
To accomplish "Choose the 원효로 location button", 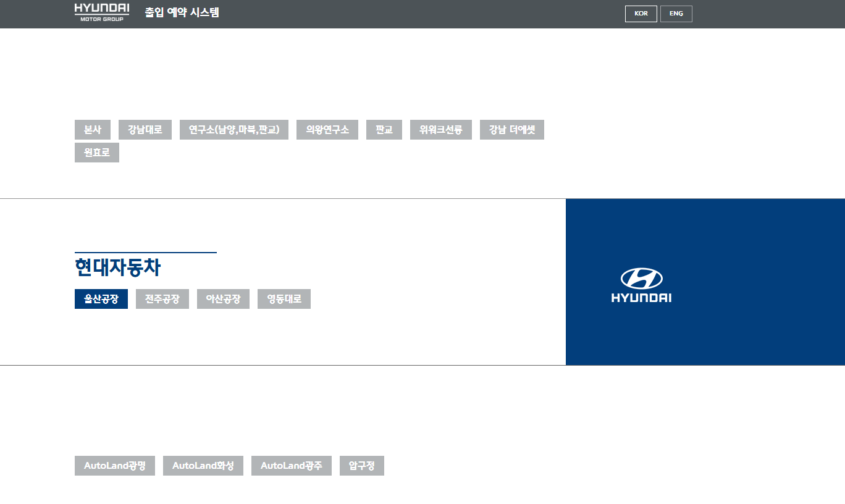I will tap(97, 153).
